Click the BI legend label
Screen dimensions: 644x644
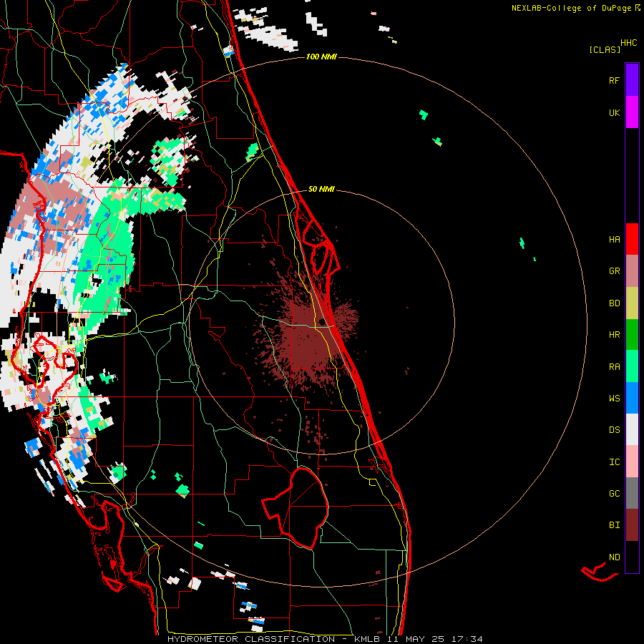614,525
